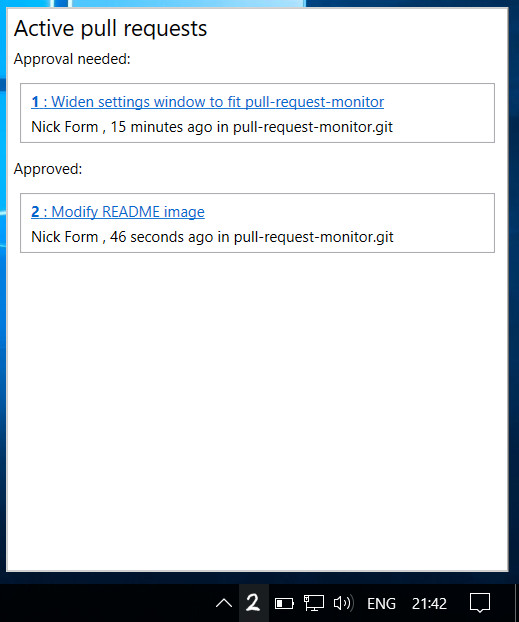519x622 pixels.
Task: Open link Widen settings window to fit pull-request-monitor
Action: [217, 102]
